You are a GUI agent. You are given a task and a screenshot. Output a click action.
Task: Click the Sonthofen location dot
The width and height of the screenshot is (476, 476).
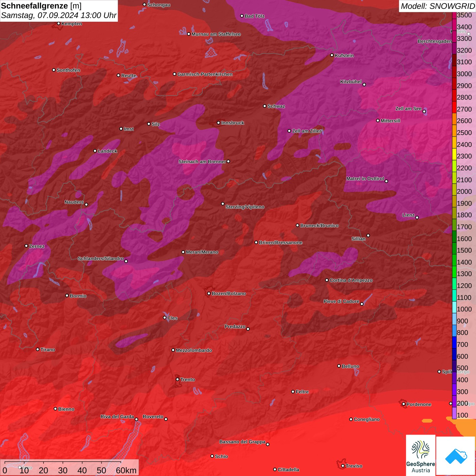pyautogui.click(x=54, y=70)
